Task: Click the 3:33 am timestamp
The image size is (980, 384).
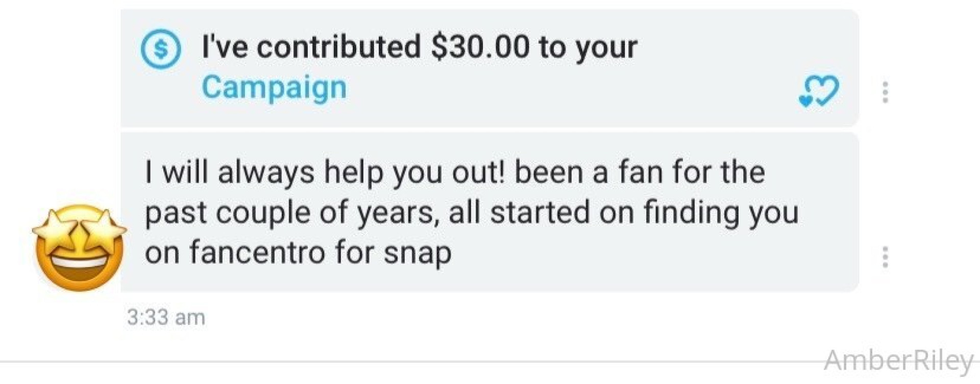Action: pyautogui.click(x=166, y=317)
